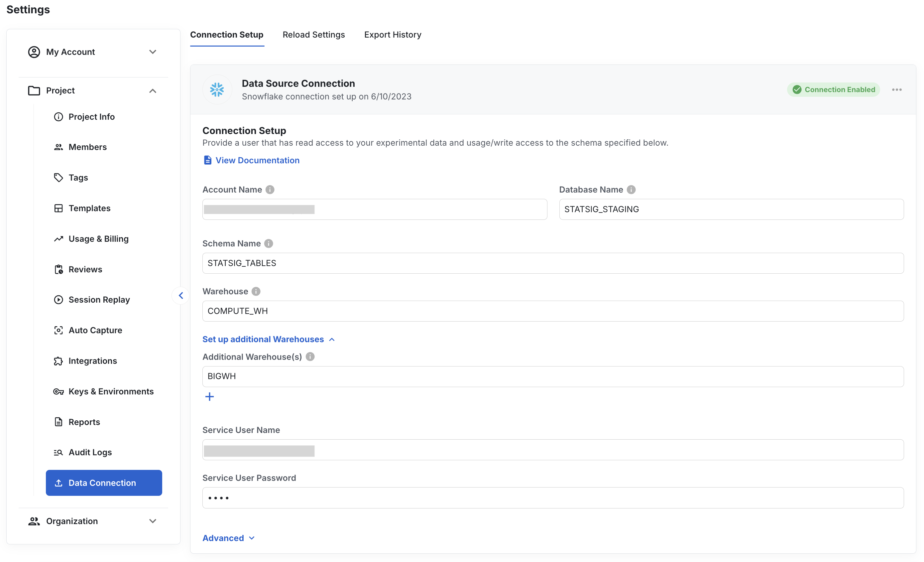Click Warehouse info icon

click(x=256, y=292)
